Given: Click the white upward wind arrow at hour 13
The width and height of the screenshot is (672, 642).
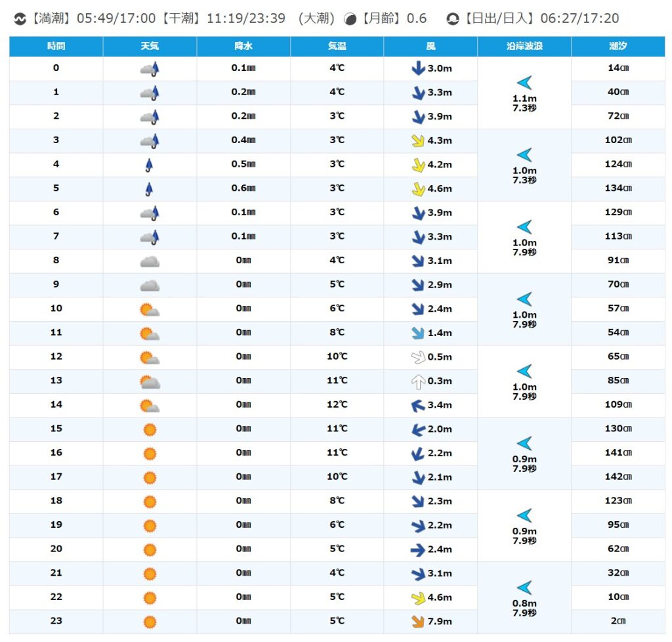Looking at the screenshot, I should point(418,381).
